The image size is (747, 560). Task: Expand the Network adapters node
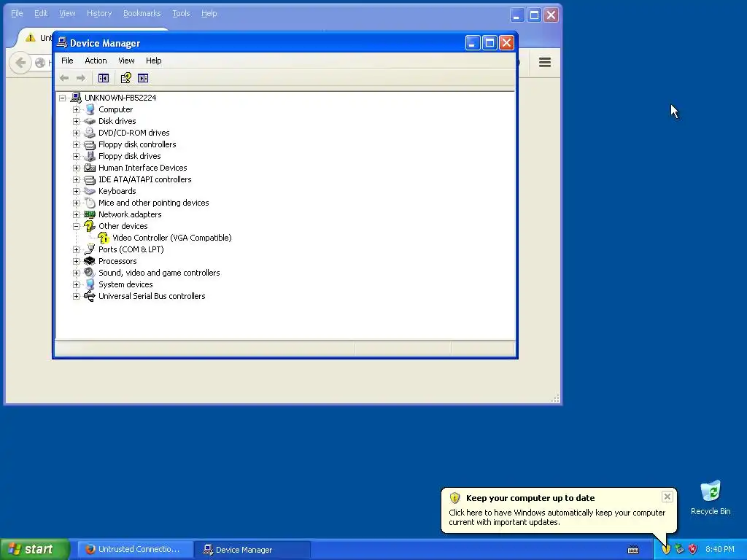76,214
